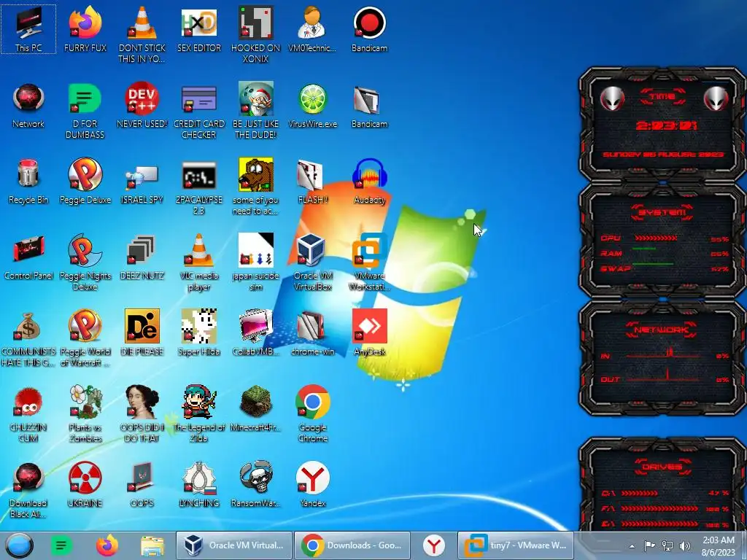The width and height of the screenshot is (747, 560).
Task: Select the Dev-C++ NEVER USED! desktop icon
Action: (x=142, y=105)
